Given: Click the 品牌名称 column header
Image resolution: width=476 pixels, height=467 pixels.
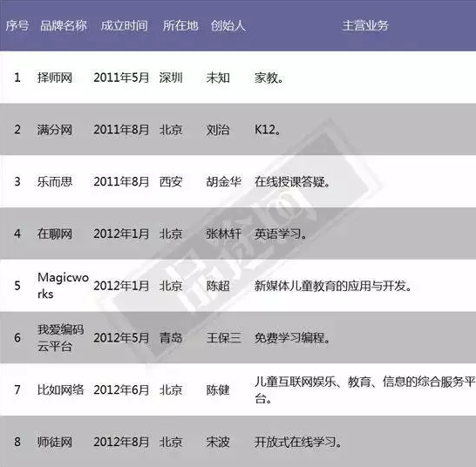Looking at the screenshot, I should [64, 26].
